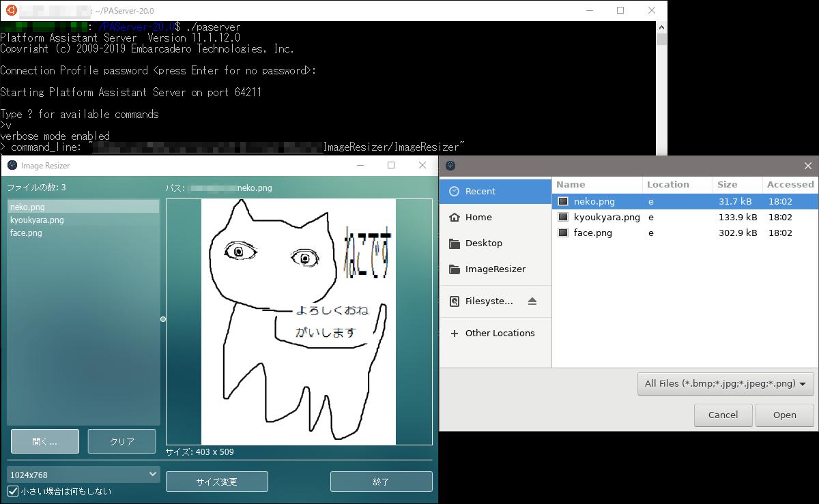Select Home in file dialog sidebar

[495, 218]
